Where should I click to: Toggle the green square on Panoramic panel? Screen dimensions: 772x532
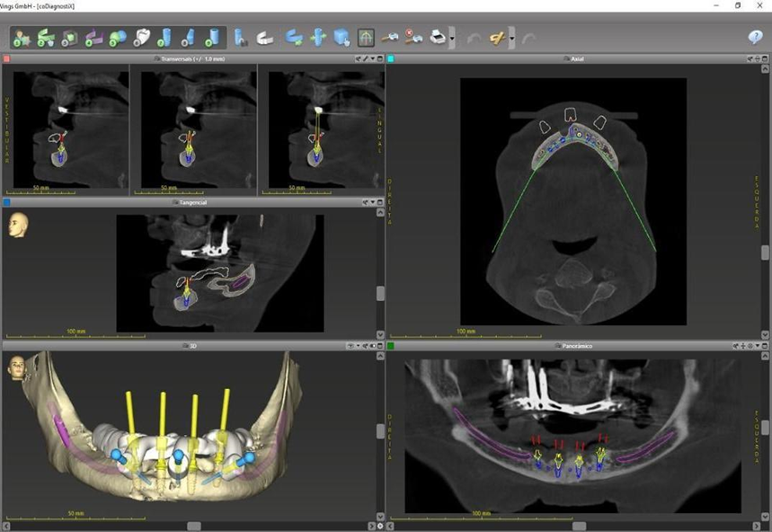pyautogui.click(x=391, y=346)
